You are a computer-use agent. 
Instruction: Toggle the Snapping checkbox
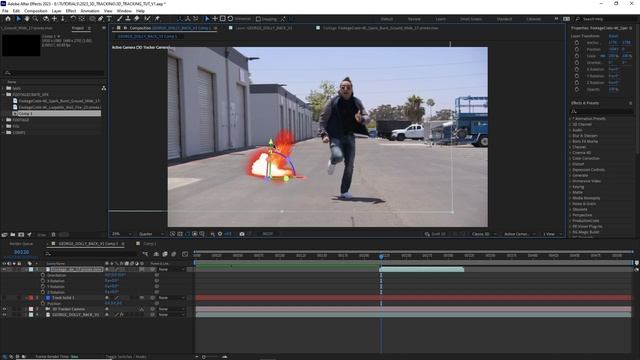[258, 19]
